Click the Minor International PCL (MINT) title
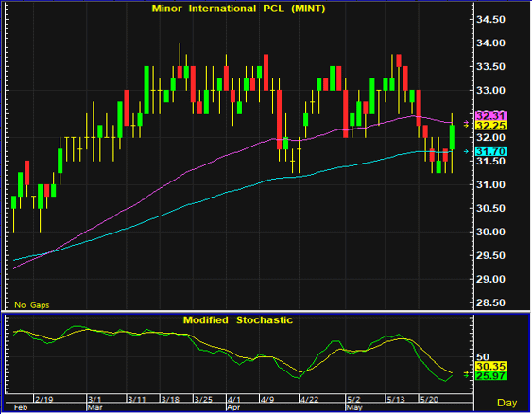 point(238,9)
